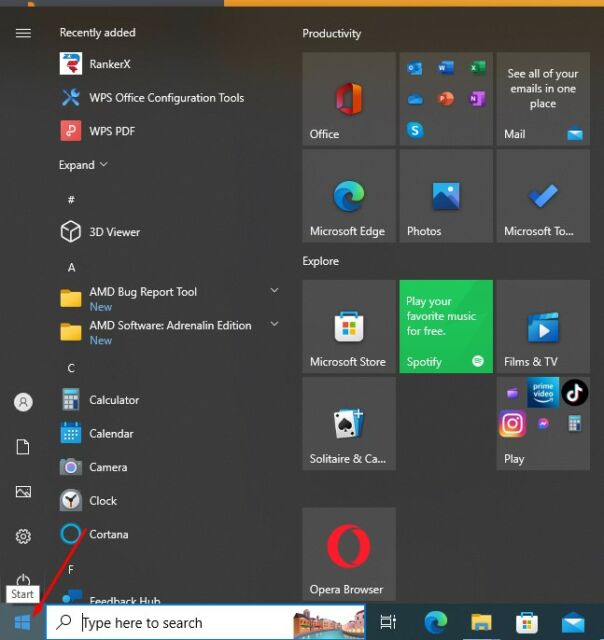The width and height of the screenshot is (604, 640).
Task: Open the Photos tile
Action: [446, 196]
